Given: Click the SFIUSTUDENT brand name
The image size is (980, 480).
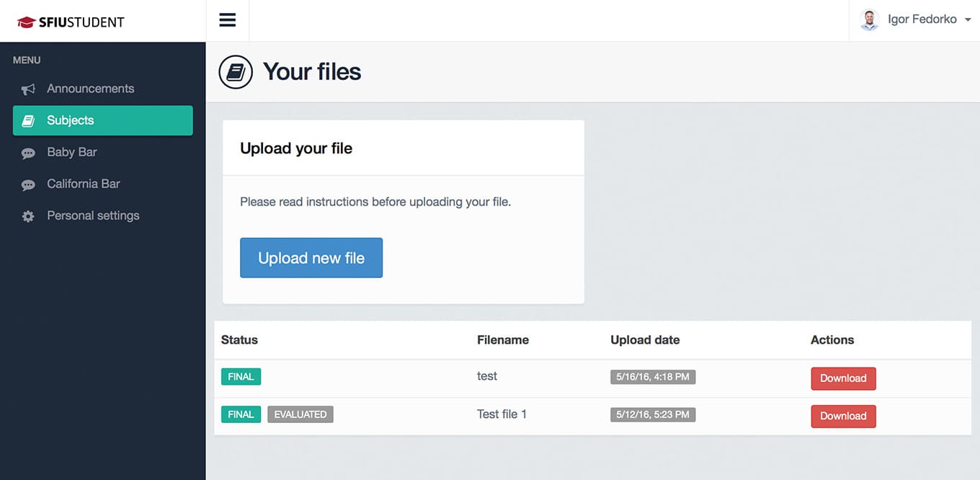Looking at the screenshot, I should [x=81, y=22].
